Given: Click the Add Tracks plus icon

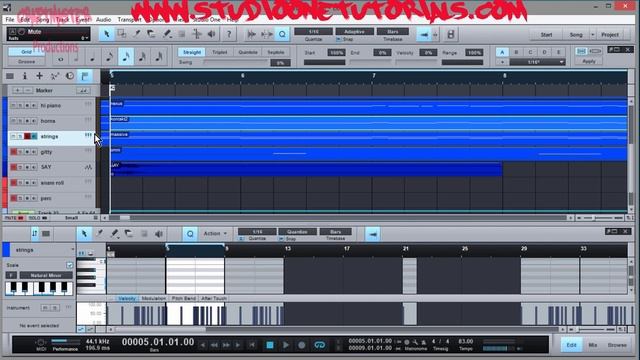Looking at the screenshot, I should pyautogui.click(x=40, y=76).
